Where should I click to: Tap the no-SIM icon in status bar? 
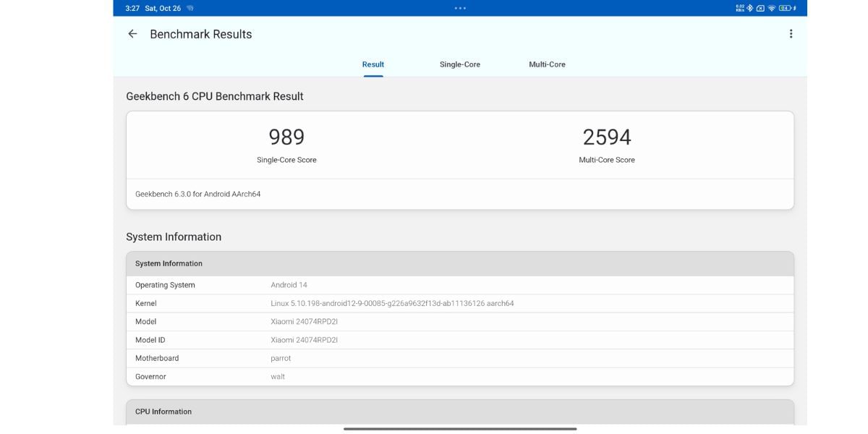pyautogui.click(x=760, y=8)
